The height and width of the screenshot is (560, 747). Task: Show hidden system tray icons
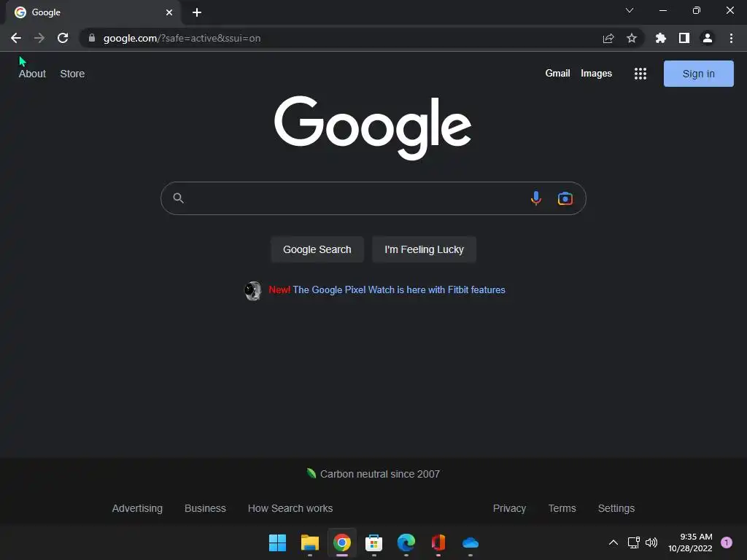pyautogui.click(x=614, y=542)
